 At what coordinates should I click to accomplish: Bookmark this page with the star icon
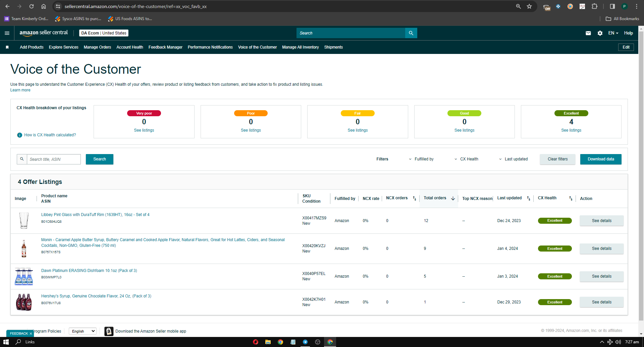[529, 6]
